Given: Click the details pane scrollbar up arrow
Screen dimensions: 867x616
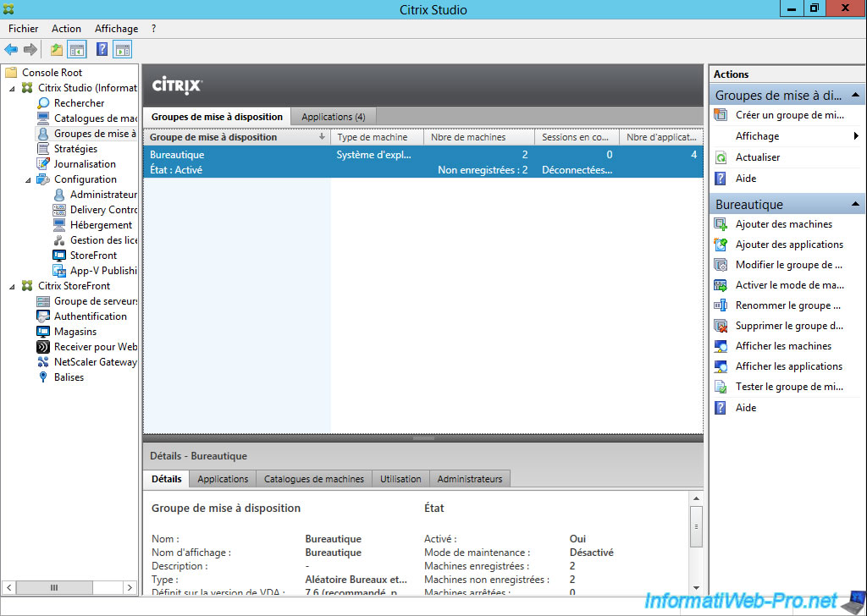Looking at the screenshot, I should tap(696, 499).
